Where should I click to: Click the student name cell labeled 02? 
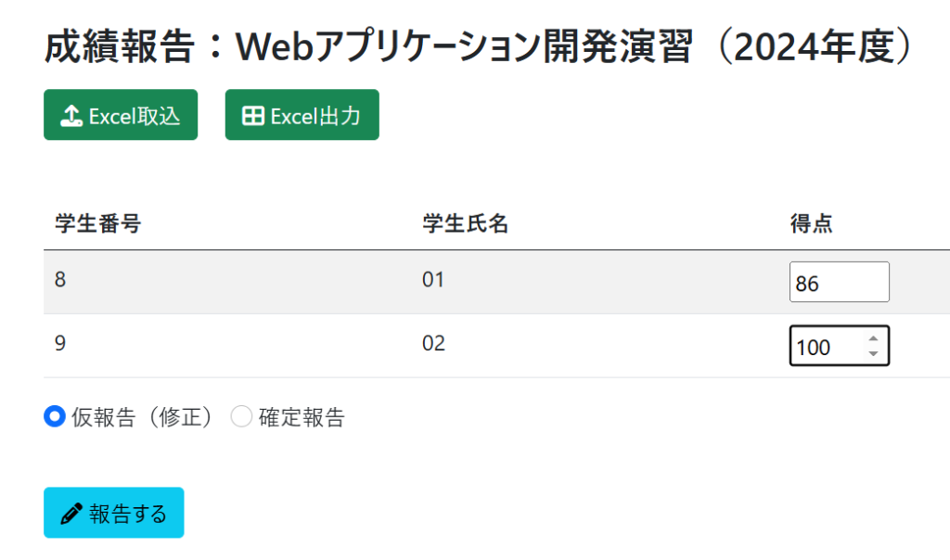(433, 345)
